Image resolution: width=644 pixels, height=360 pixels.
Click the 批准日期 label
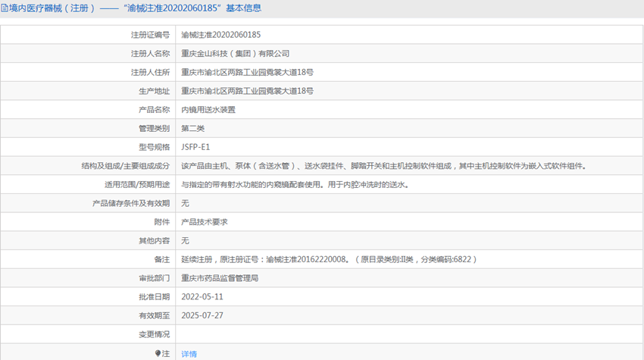click(x=154, y=296)
